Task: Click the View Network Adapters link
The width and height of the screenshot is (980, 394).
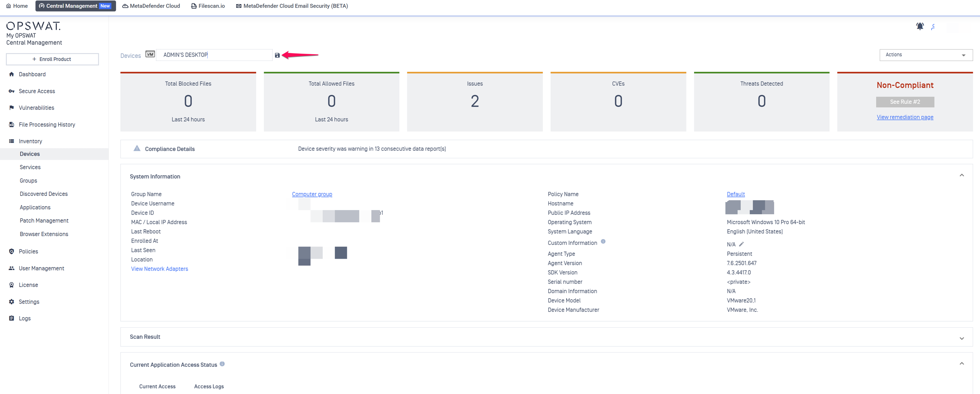Action: click(159, 269)
